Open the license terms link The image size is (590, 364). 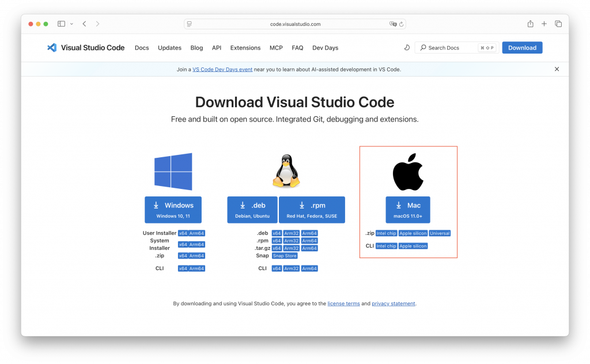tap(343, 304)
